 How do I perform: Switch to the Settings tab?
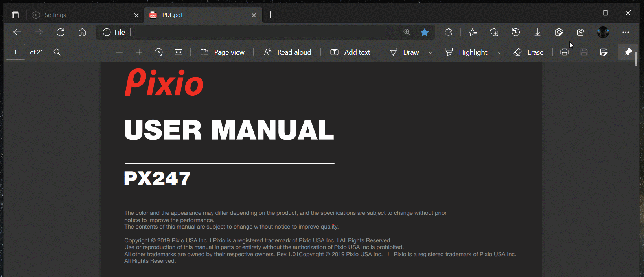[79, 15]
